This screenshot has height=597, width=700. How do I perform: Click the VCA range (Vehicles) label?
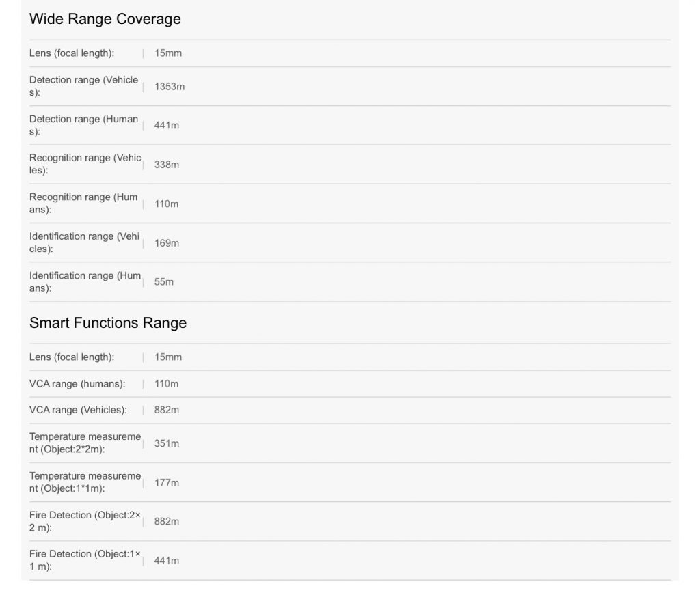click(78, 410)
